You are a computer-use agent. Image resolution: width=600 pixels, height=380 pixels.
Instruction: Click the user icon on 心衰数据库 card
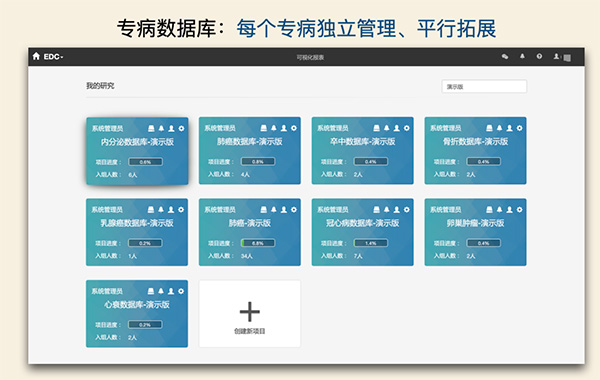pos(171,291)
